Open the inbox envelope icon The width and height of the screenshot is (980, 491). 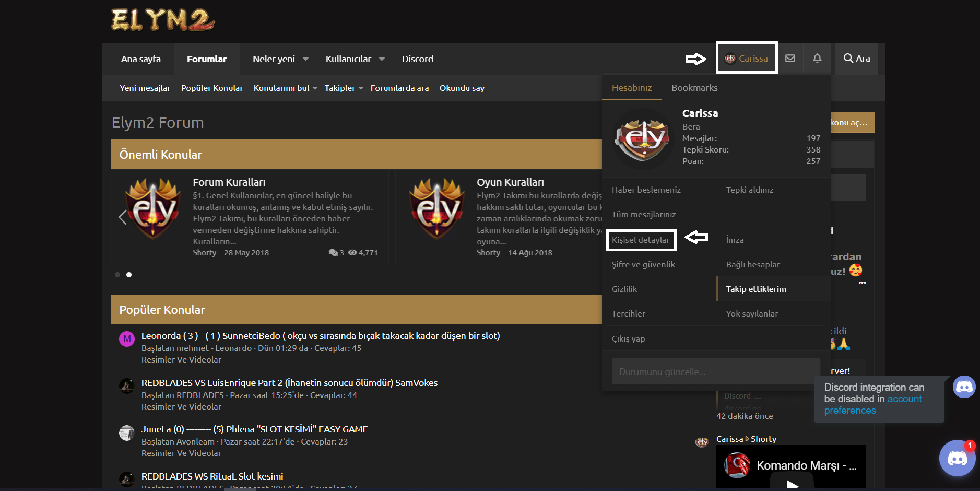790,59
